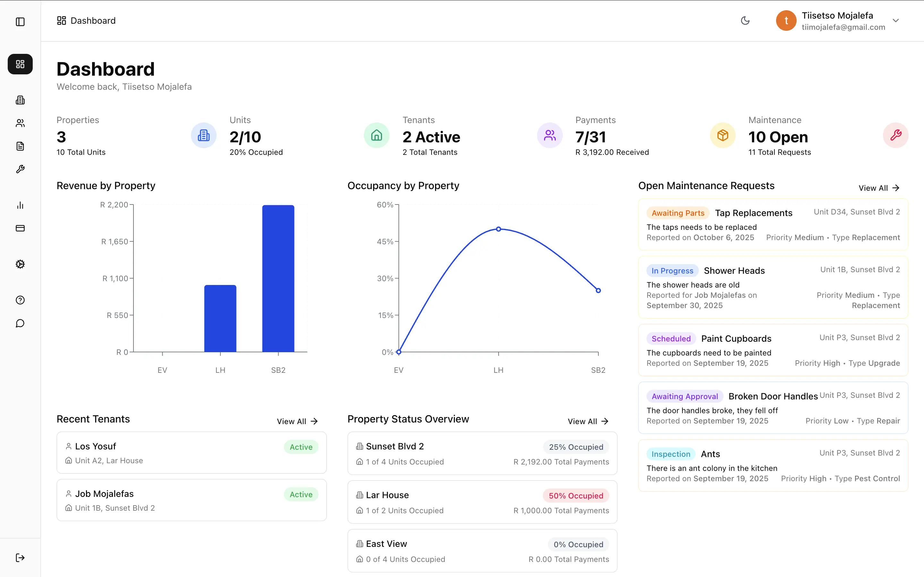This screenshot has width=924, height=577.
Task: View all open maintenance requests
Action: click(879, 188)
